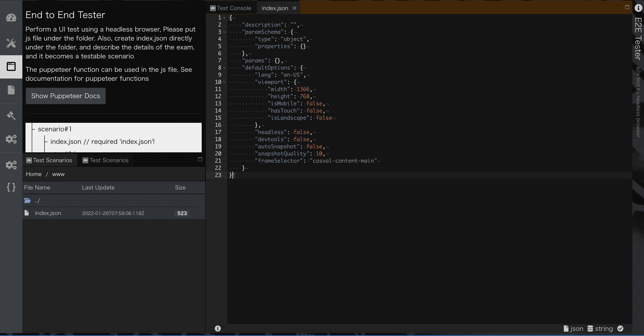This screenshot has width=644, height=336.
Task: Click the 2022-01-26T07:59:06.118Z timestamp
Action: click(113, 213)
